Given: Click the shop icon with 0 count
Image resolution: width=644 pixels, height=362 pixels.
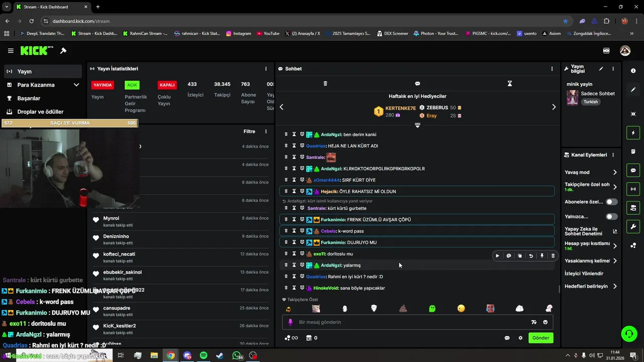Looking at the screenshot, I should click(312, 338).
